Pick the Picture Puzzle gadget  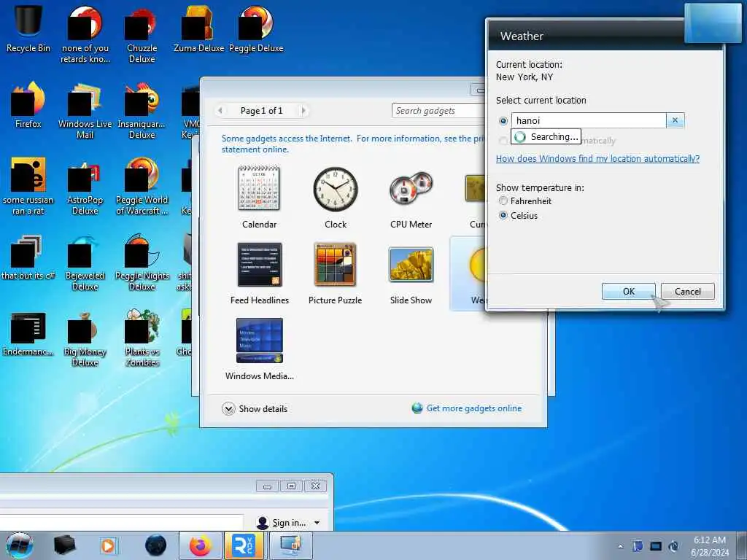click(x=335, y=273)
